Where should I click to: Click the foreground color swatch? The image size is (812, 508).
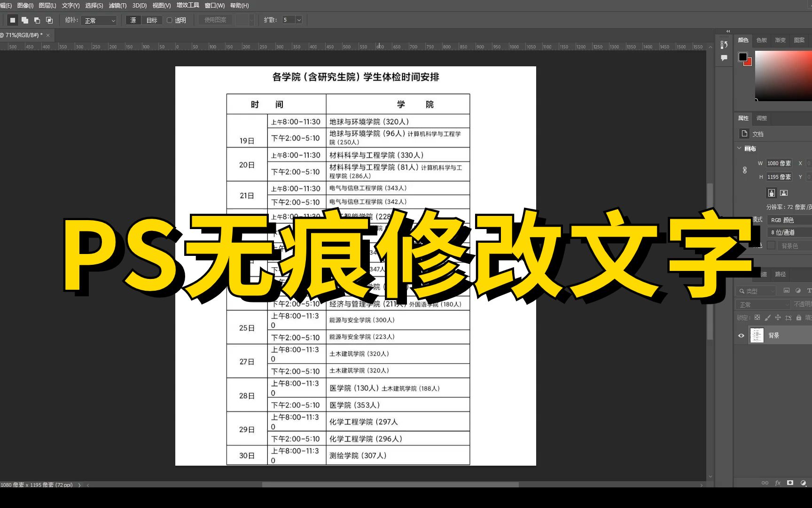[x=743, y=57]
